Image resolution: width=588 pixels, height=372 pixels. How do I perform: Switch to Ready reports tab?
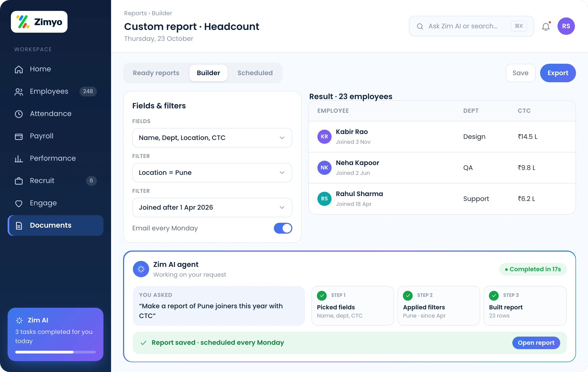(x=156, y=73)
